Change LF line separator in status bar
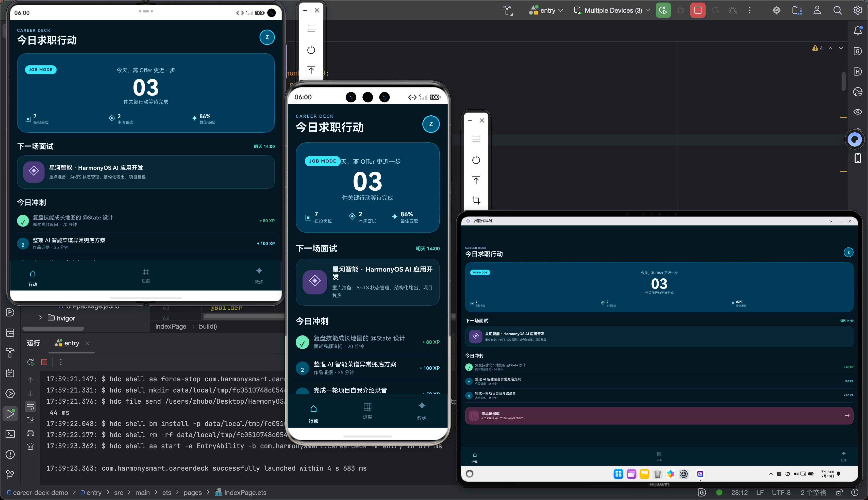 point(760,492)
